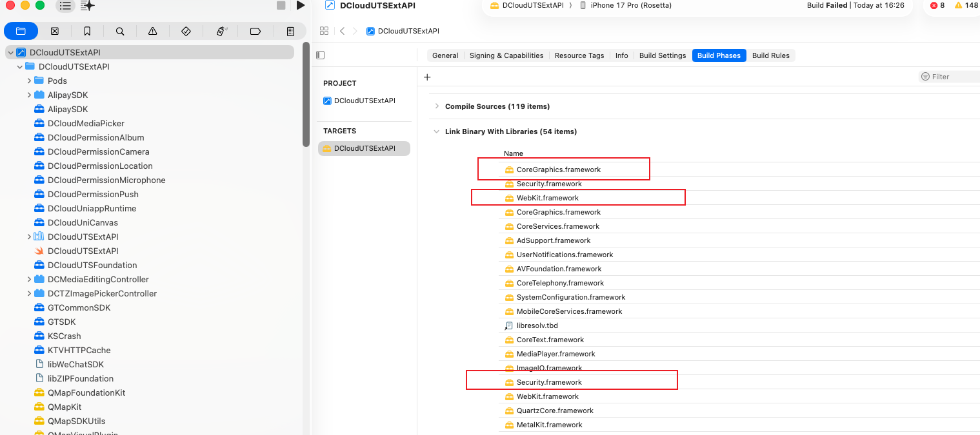
Task: Open the Issue navigator warning-triangle tab
Action: point(153,31)
